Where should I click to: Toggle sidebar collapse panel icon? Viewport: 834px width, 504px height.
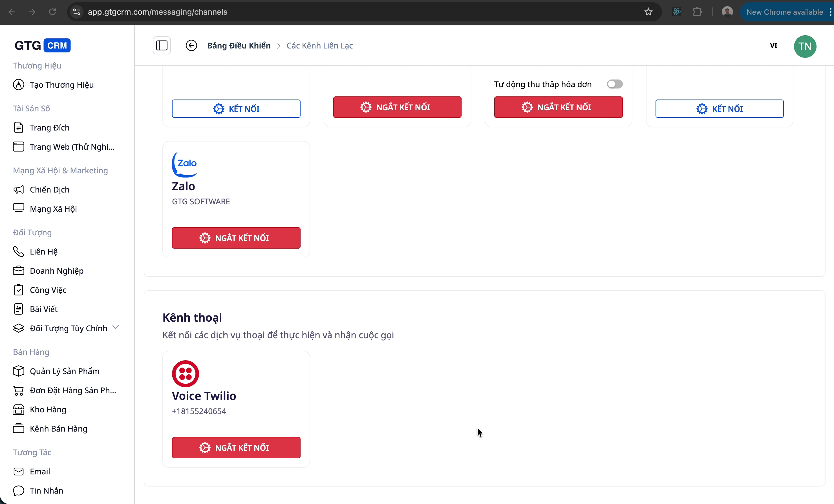tap(162, 45)
